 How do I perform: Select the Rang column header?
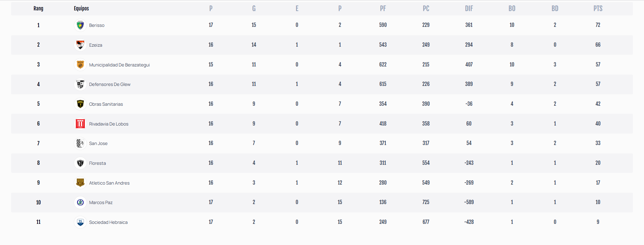38,9
